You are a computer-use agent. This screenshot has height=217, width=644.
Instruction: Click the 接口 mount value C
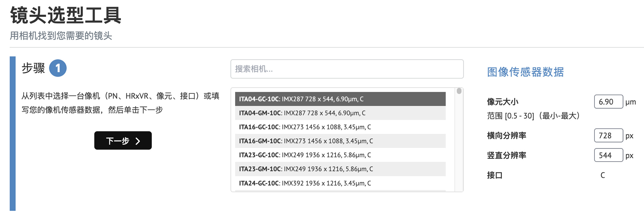point(602,175)
